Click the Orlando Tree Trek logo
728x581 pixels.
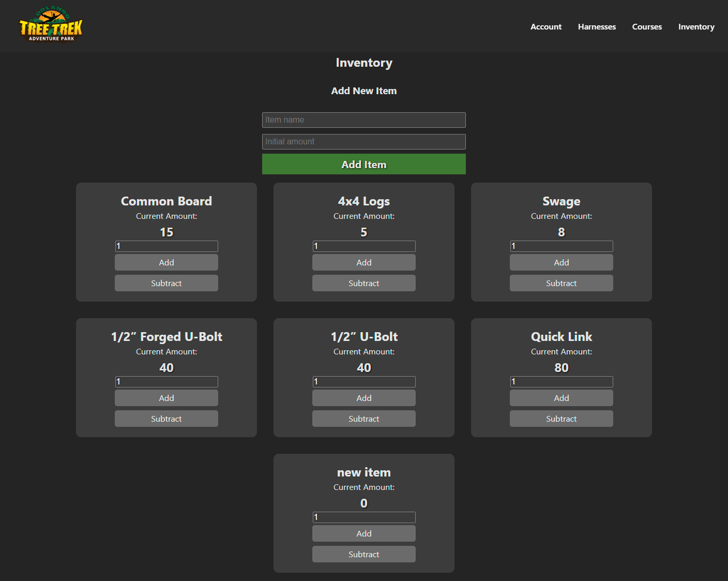[x=51, y=25]
